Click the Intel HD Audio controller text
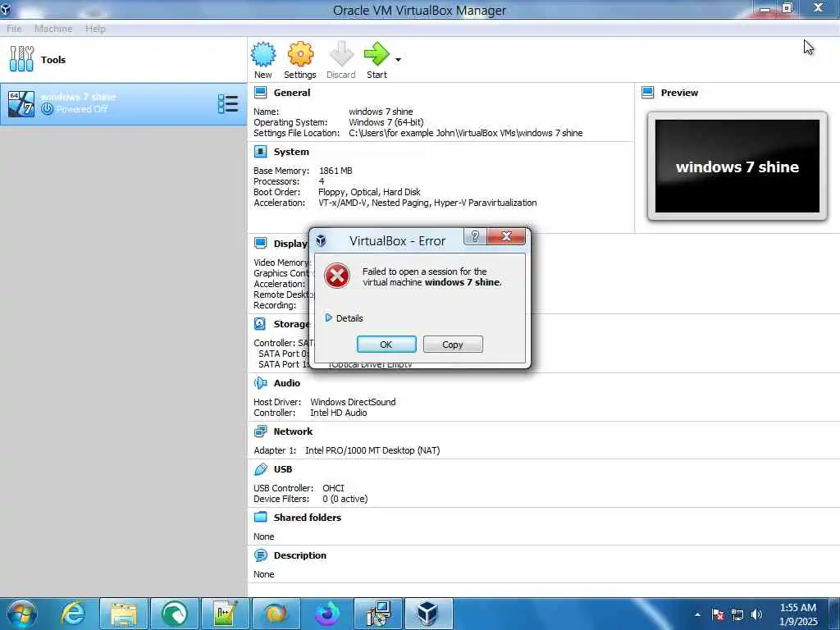Screen dimensions: 840x630 (x=339, y=413)
